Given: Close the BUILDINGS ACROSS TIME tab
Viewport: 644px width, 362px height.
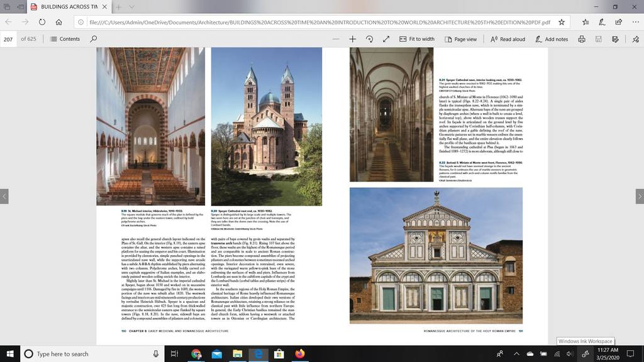Looking at the screenshot, I should pos(105,6).
